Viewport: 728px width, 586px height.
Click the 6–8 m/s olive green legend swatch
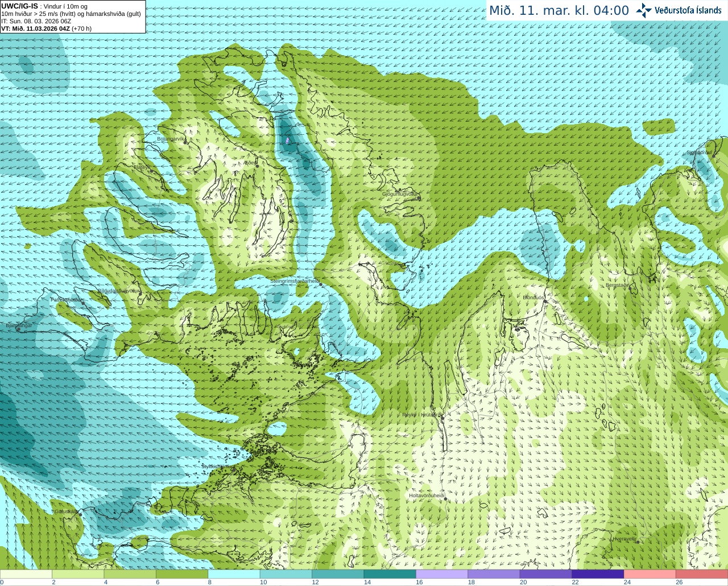182,574
